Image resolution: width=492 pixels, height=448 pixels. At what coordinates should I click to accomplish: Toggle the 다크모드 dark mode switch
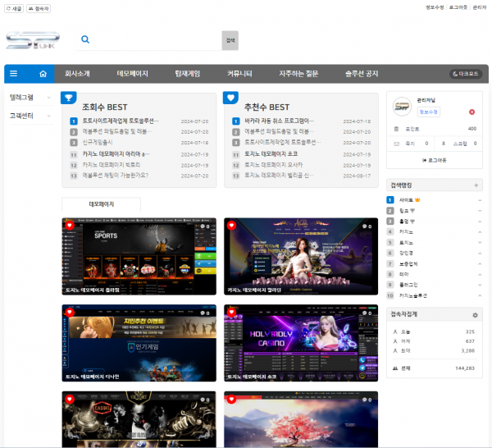click(x=465, y=73)
